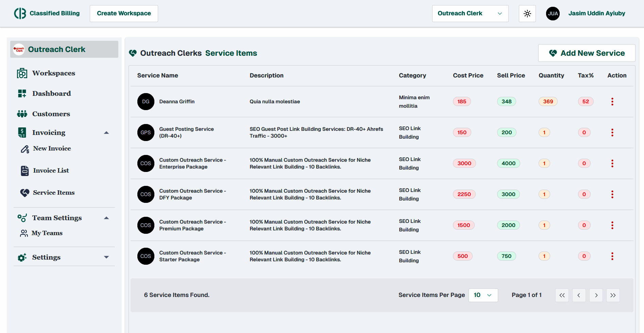Open My Teams in the sidebar
The image size is (644, 333).
pyautogui.click(x=47, y=233)
